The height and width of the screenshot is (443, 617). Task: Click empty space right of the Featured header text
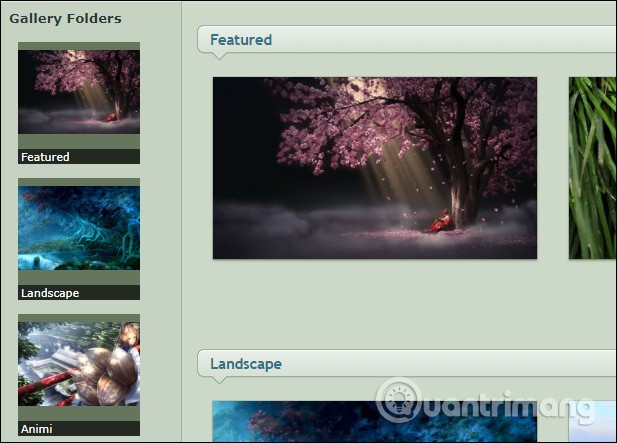point(450,40)
